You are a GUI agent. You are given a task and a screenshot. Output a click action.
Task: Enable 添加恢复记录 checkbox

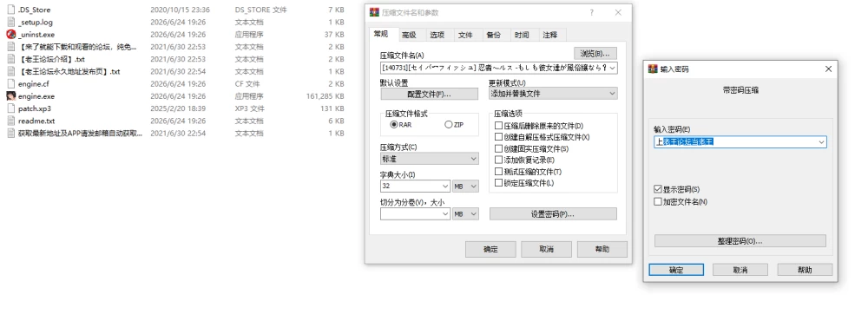point(499,160)
